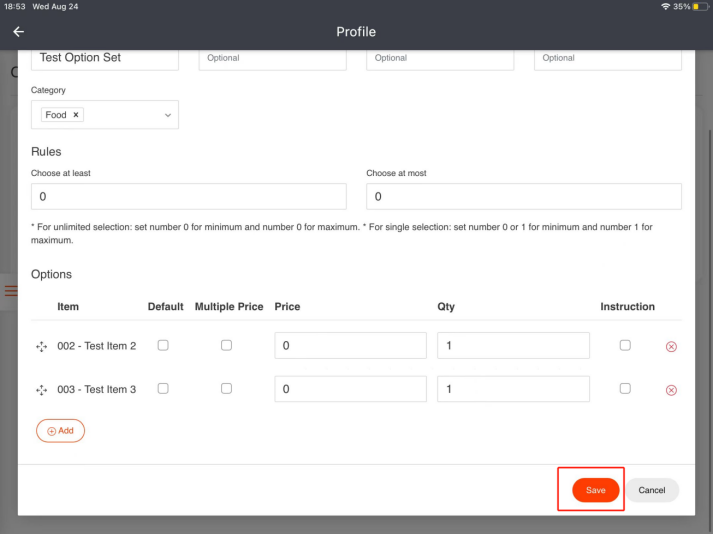This screenshot has height=535, width=713.
Task: Tap the battery indicator in status bar
Action: [x=696, y=7]
